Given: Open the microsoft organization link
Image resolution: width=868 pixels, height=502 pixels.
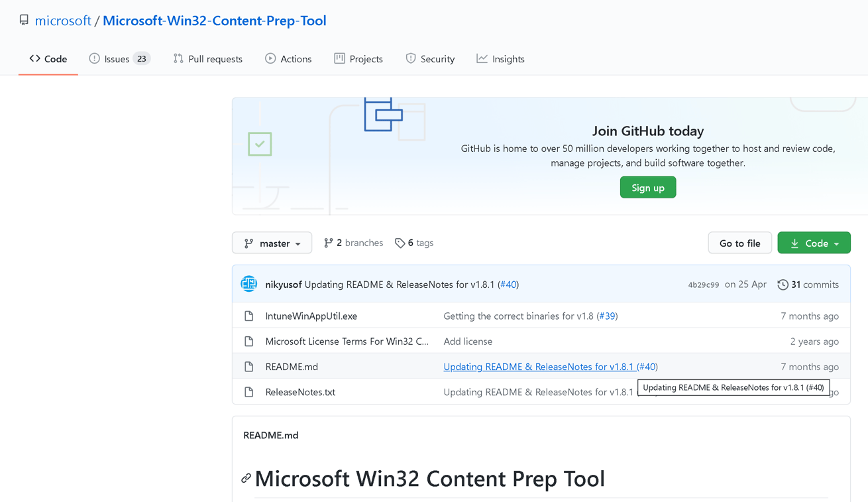Looking at the screenshot, I should coord(63,21).
